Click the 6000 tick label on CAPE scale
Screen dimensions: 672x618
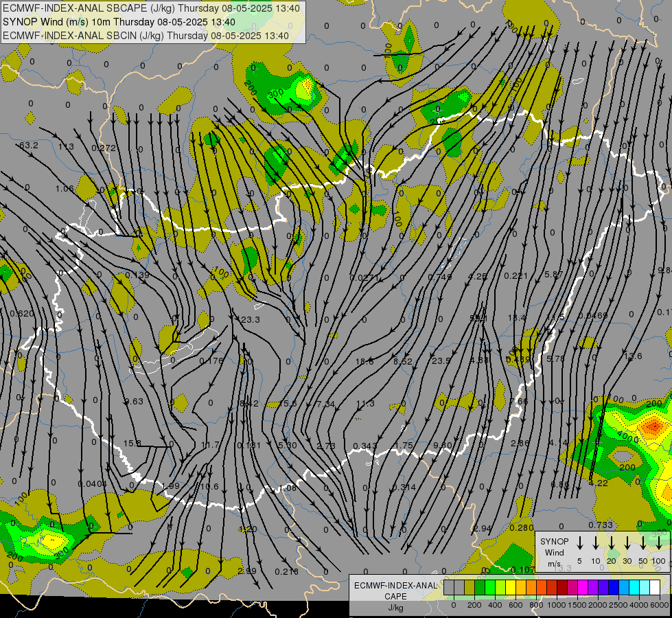coord(660,605)
